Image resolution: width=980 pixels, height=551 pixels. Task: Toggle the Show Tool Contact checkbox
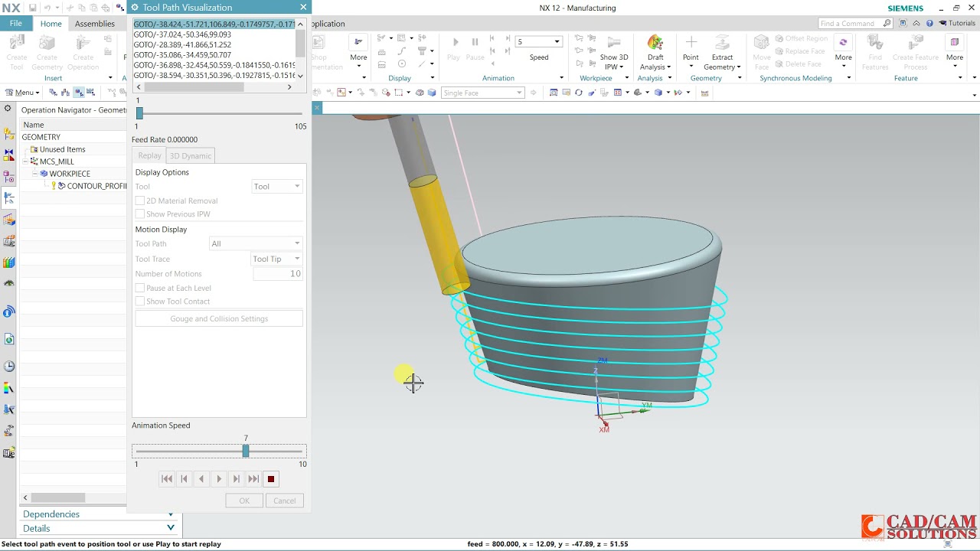coord(140,302)
